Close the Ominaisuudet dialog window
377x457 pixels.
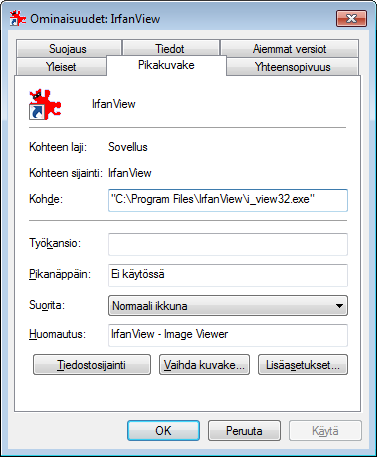351,18
